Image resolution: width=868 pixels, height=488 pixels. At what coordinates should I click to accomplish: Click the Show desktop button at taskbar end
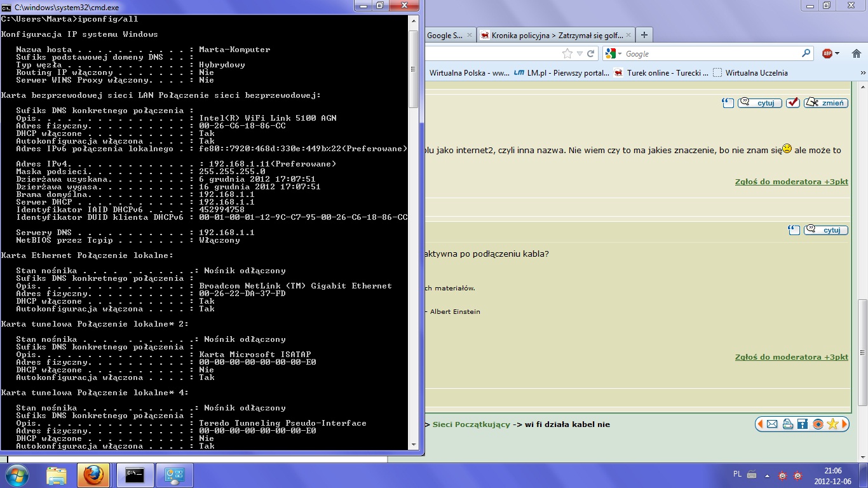864,475
